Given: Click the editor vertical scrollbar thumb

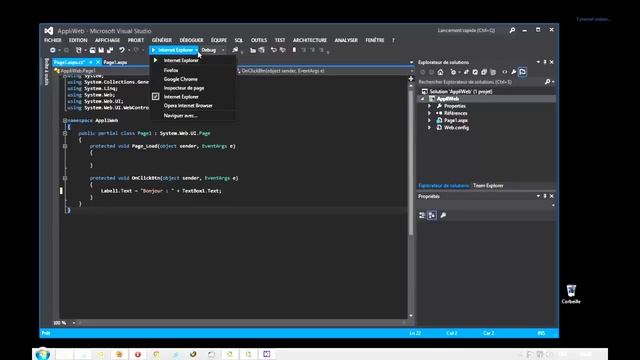Looking at the screenshot, I should (411, 161).
